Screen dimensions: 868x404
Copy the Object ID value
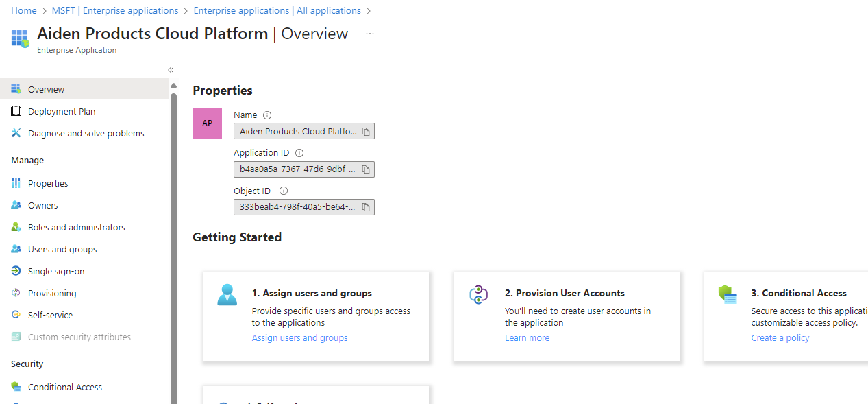[366, 207]
